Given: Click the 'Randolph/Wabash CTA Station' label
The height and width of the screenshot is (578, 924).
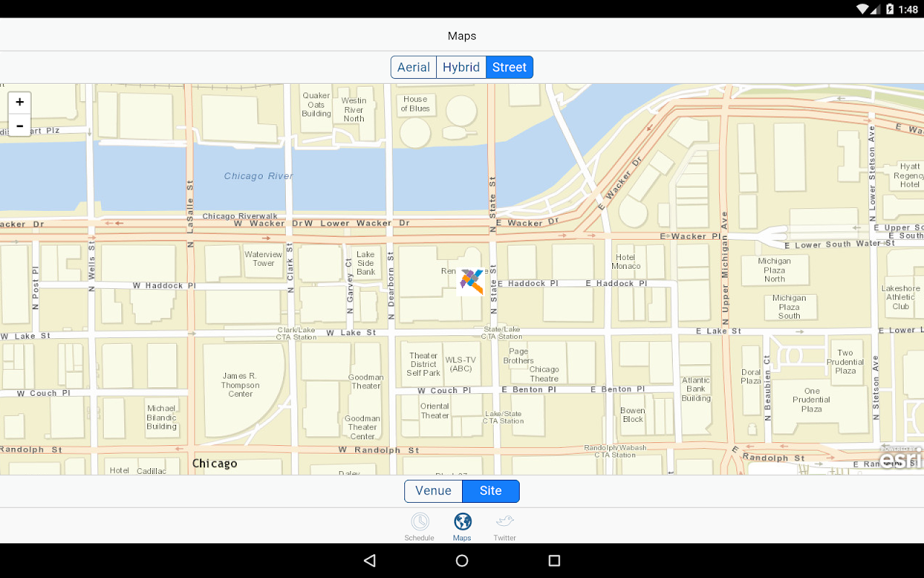Looking at the screenshot, I should [615, 452].
